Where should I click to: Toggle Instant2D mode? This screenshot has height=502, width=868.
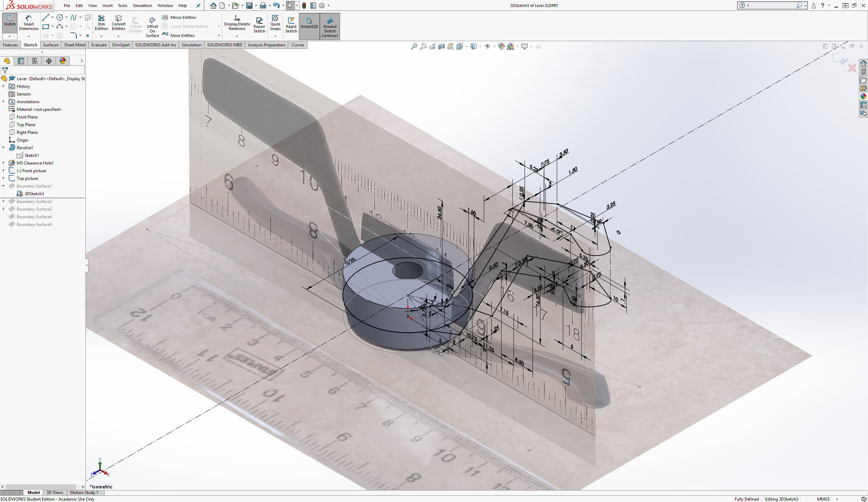[309, 26]
